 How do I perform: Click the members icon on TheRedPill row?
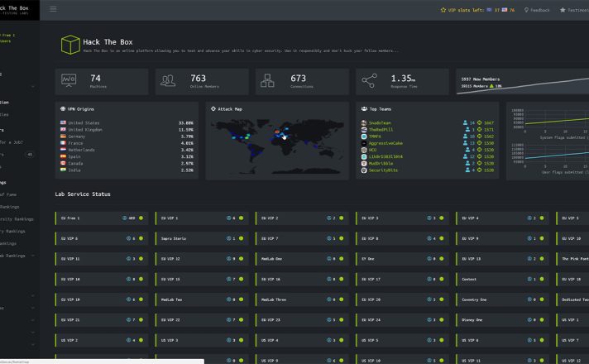[467, 130]
